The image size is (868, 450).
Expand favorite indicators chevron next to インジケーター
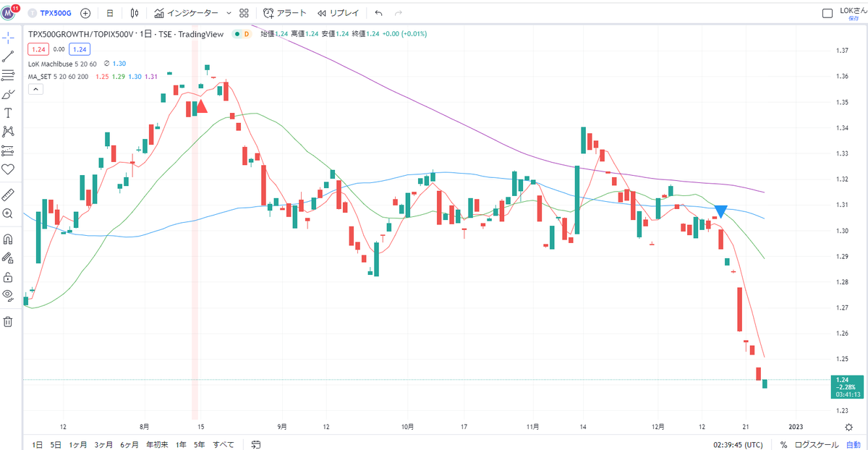(229, 13)
